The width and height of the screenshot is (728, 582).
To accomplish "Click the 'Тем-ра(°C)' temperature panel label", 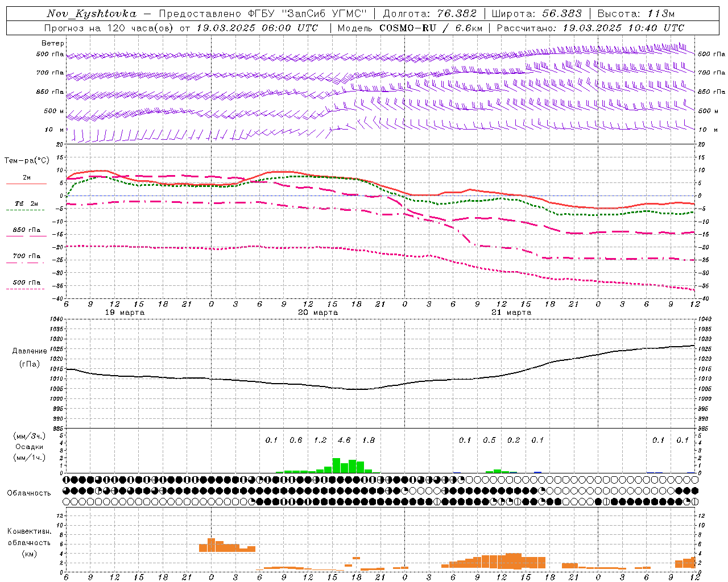I will [x=27, y=161].
